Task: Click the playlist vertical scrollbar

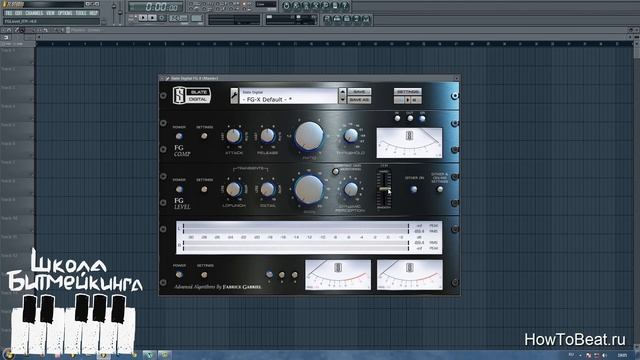Action: click(x=637, y=196)
